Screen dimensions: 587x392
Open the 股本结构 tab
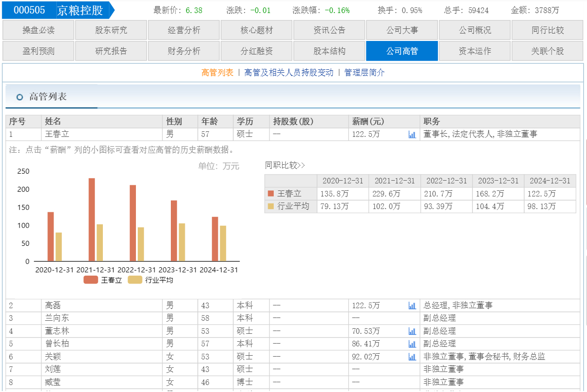pos(329,51)
